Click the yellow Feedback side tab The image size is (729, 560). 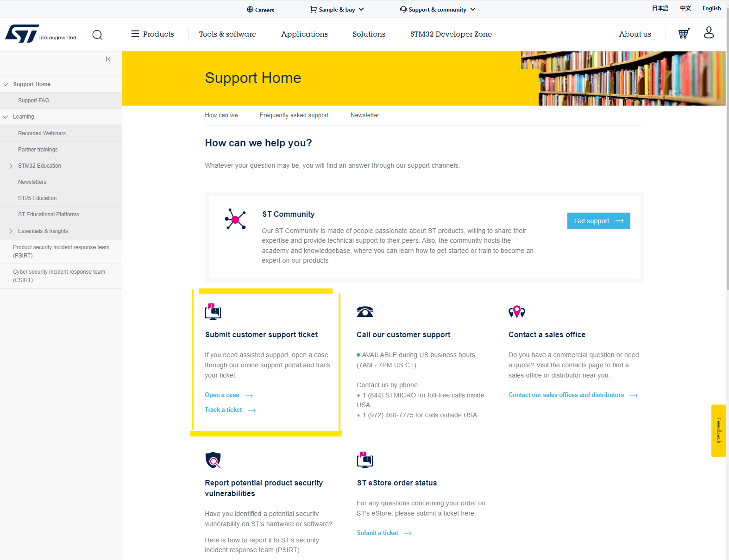pyautogui.click(x=718, y=431)
